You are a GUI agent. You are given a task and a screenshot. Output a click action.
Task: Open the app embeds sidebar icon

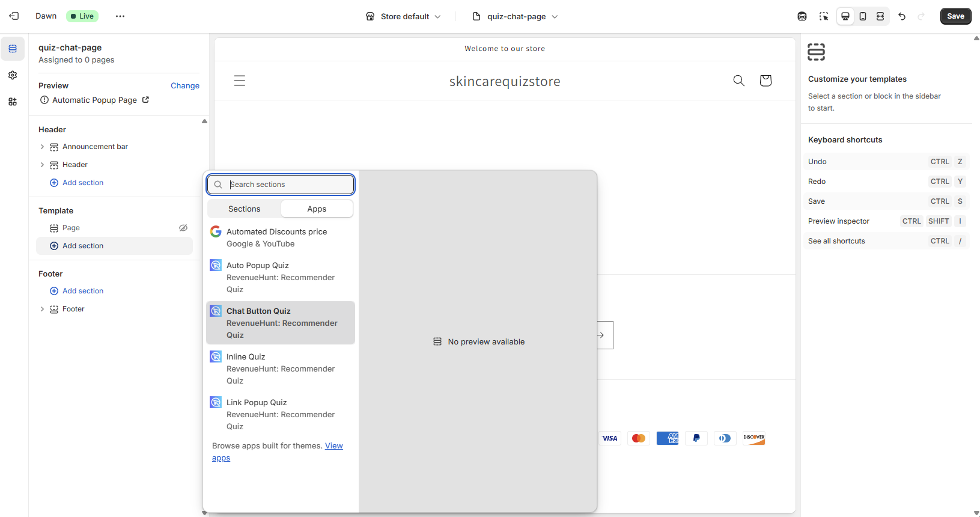(x=13, y=102)
